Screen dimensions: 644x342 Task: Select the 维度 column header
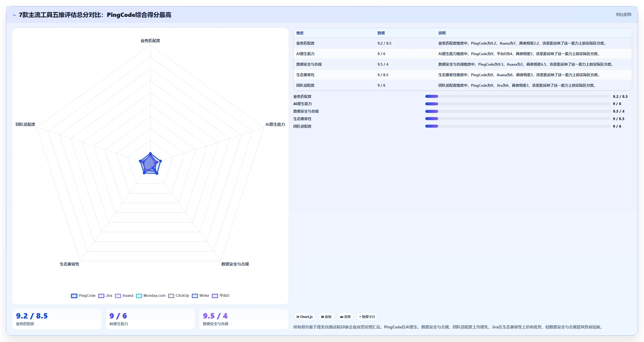pyautogui.click(x=300, y=33)
